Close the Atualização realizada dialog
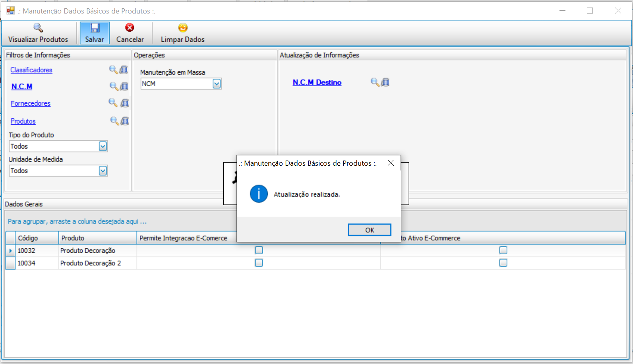 point(391,163)
